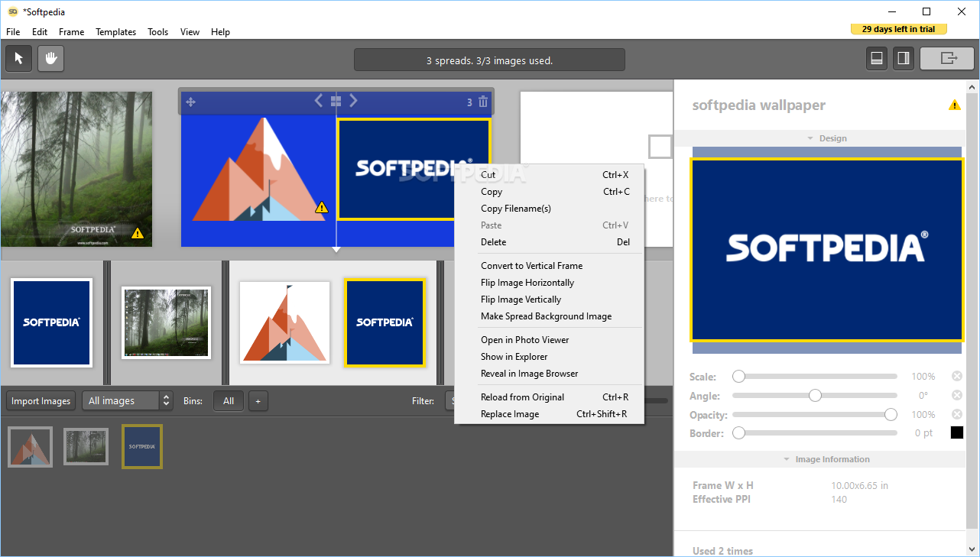This screenshot has width=980, height=557.
Task: Select Convert to Vertical Frame
Action: point(550,266)
